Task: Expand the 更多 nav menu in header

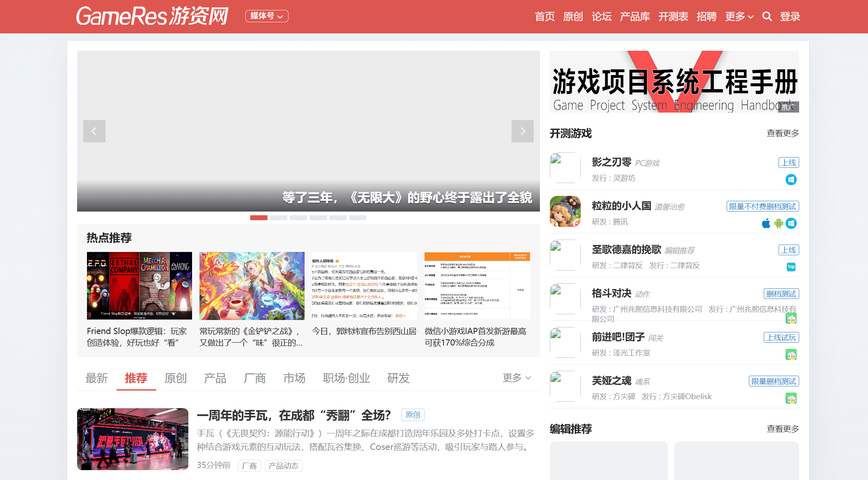Action: point(739,16)
